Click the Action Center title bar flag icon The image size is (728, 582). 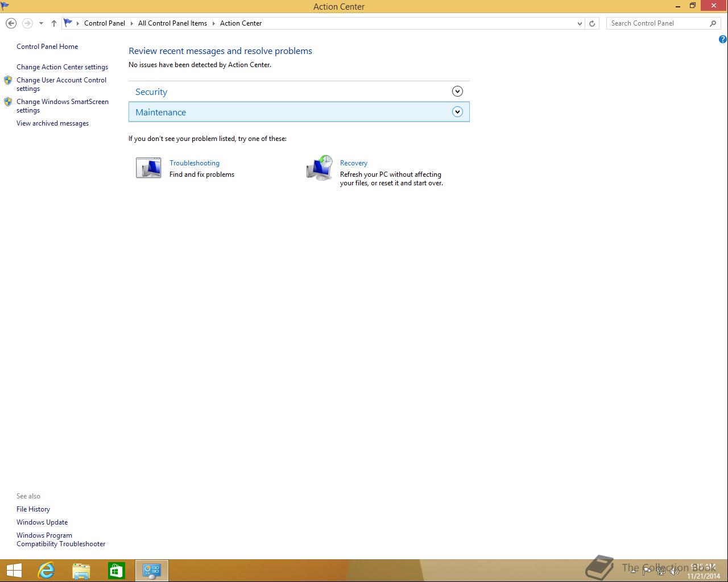(x=5, y=6)
